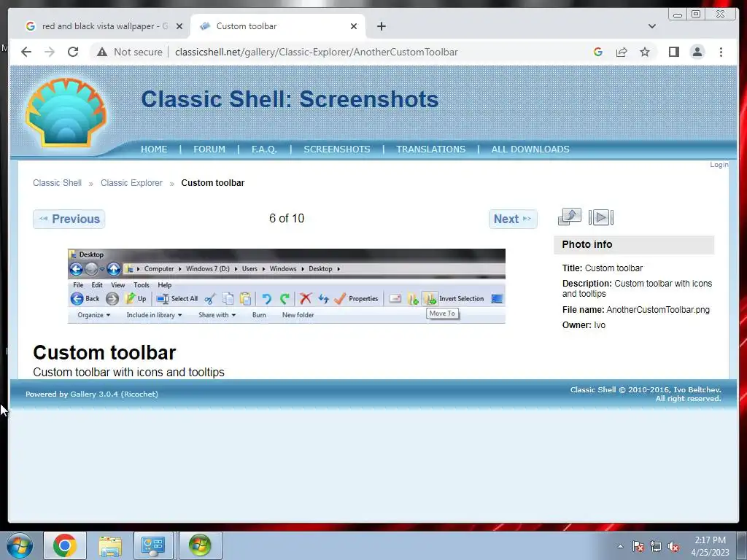Show hidden tray icons arrow
The width and height of the screenshot is (747, 560).
click(x=620, y=546)
